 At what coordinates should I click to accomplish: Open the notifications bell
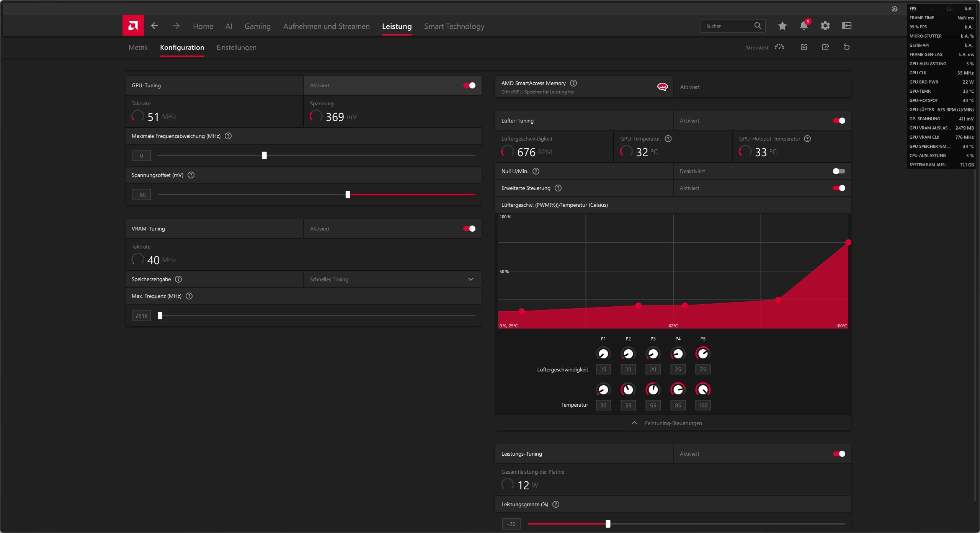coord(804,26)
